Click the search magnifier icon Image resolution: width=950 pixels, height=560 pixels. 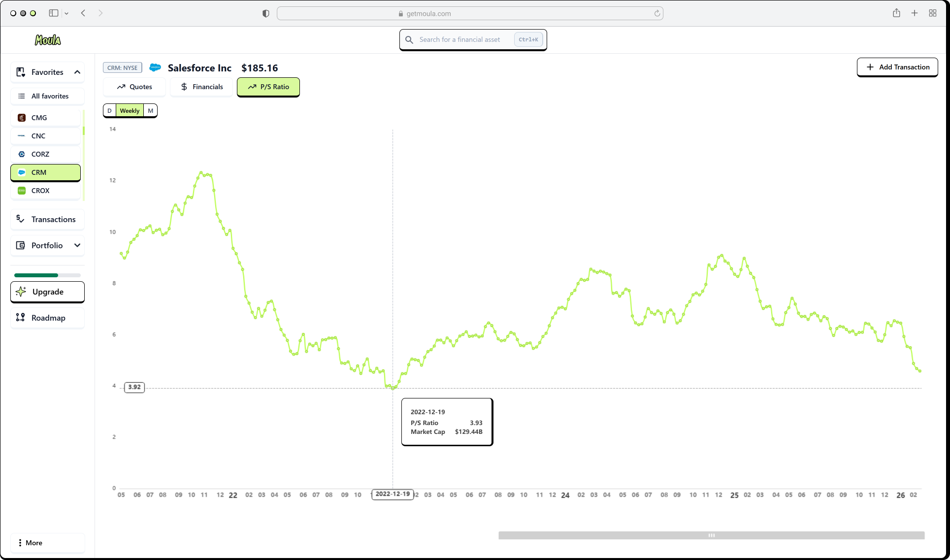click(x=409, y=39)
